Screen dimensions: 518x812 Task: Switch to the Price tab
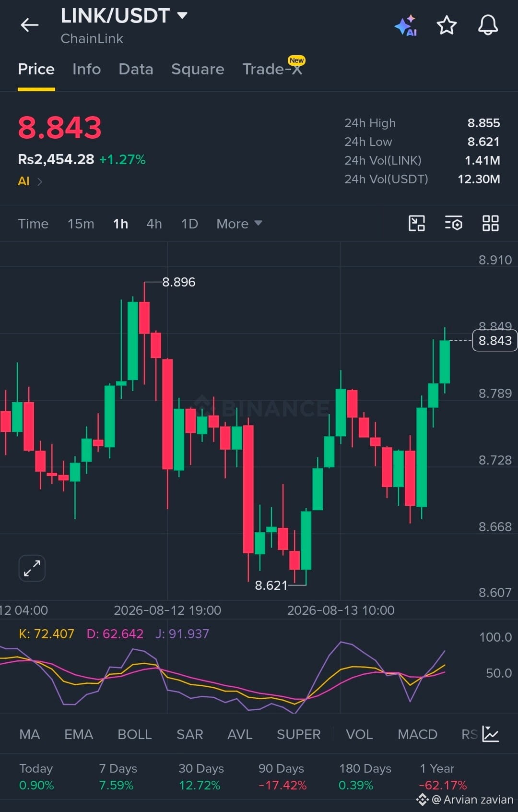(x=36, y=69)
